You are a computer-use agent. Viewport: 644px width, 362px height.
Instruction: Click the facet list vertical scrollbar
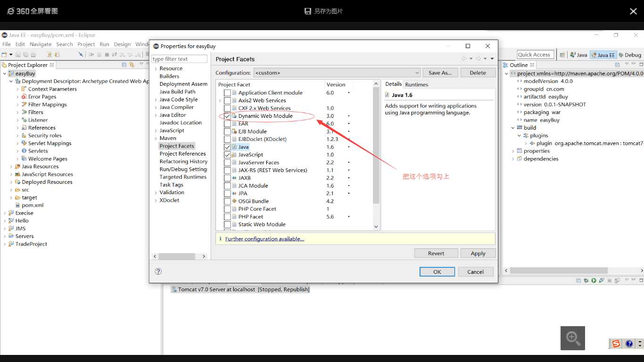pos(376,145)
